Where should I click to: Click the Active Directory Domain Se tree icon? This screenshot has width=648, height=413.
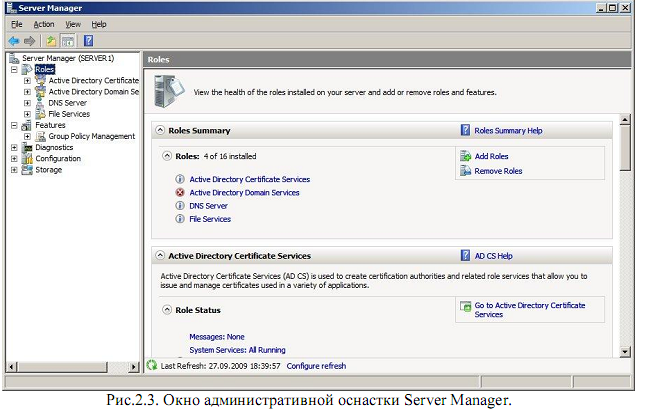click(40, 91)
